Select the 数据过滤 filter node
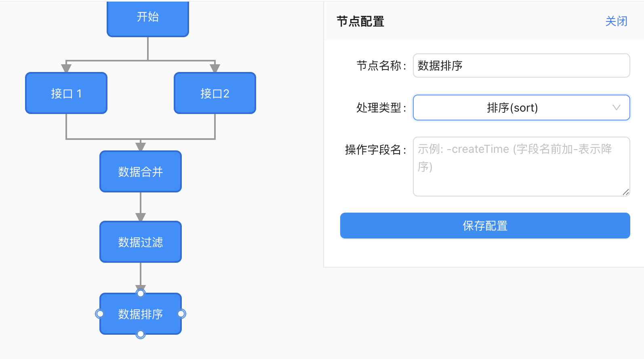The width and height of the screenshot is (644, 359). [x=141, y=242]
